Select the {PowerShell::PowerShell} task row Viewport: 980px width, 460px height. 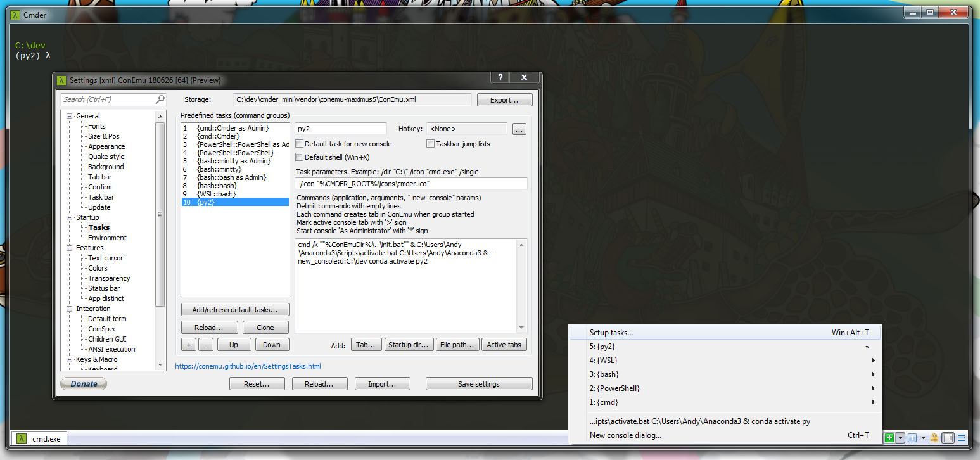click(x=235, y=153)
